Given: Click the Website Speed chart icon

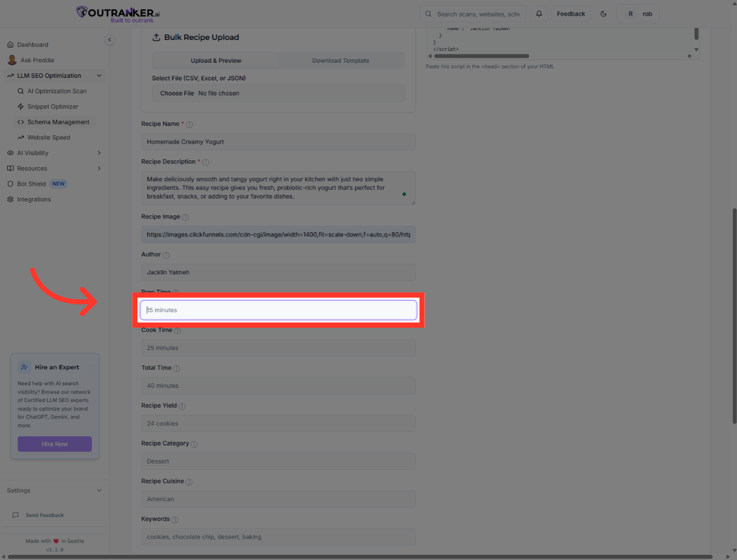Looking at the screenshot, I should 21,137.
